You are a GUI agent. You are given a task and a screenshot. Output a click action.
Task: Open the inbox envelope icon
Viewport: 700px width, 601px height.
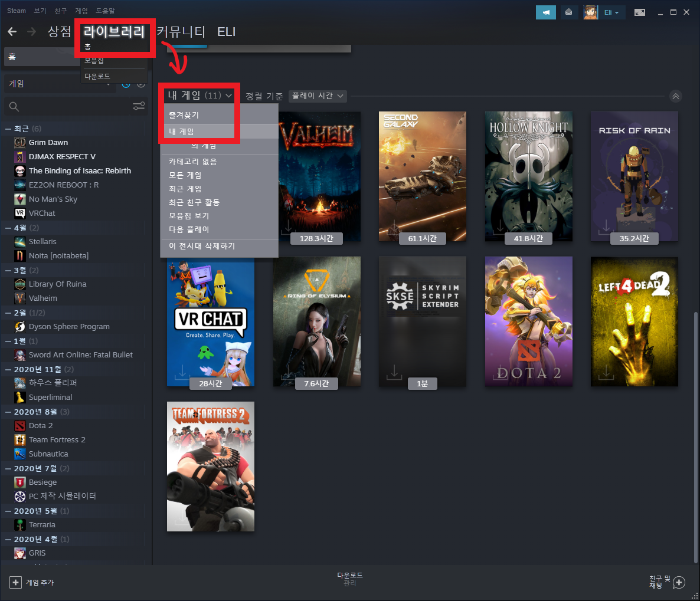click(x=568, y=12)
